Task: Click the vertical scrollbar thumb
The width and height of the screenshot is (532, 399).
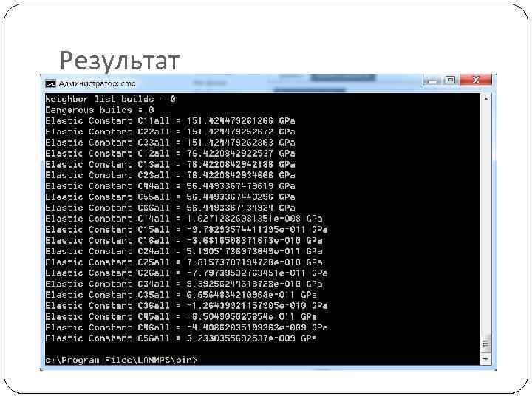Action: click(x=485, y=345)
